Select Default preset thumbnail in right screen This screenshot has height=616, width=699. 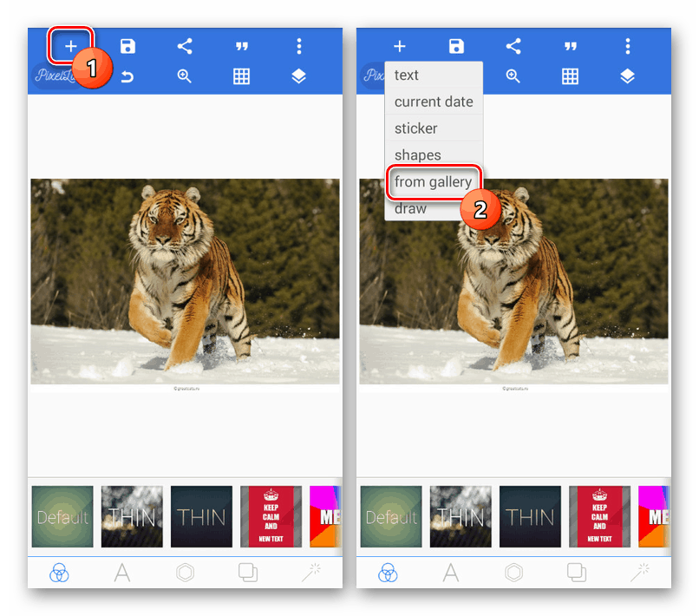(x=391, y=516)
